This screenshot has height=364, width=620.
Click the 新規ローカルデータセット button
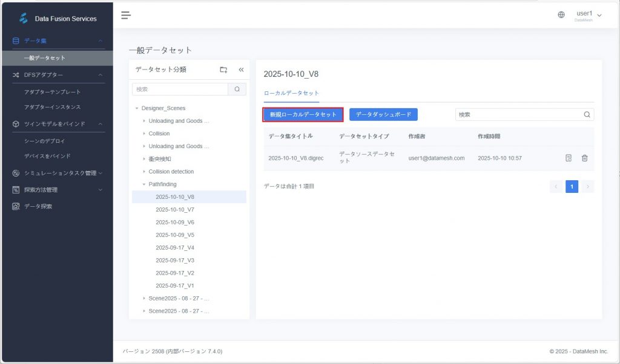coord(303,114)
